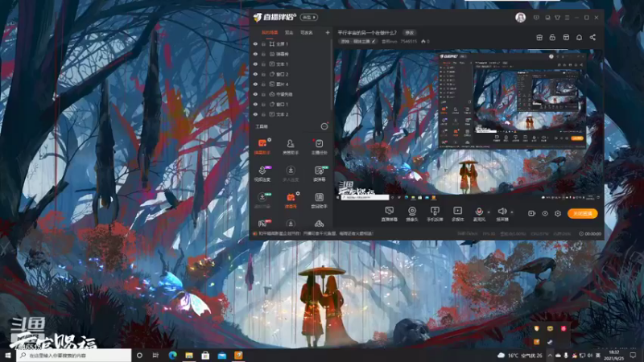The width and height of the screenshot is (644, 362).
Task: Expand microphone options arrow
Action: click(x=489, y=212)
